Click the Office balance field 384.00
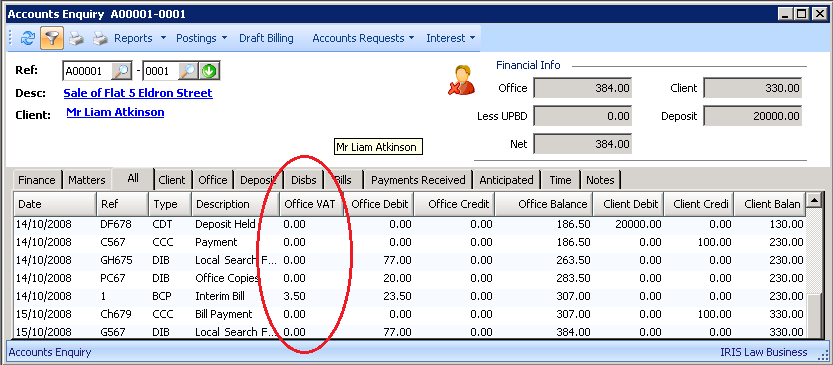Image resolution: width=833 pixels, height=365 pixels. pos(582,88)
